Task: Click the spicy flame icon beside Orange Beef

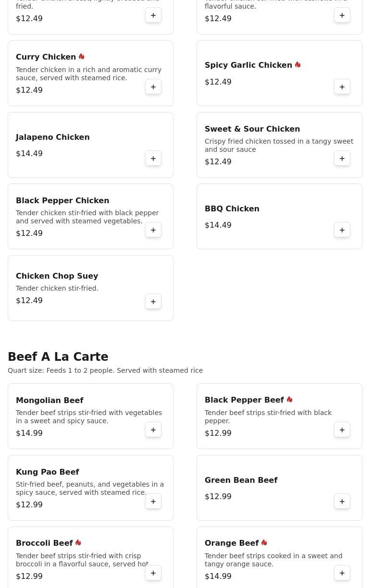Action: click(264, 543)
